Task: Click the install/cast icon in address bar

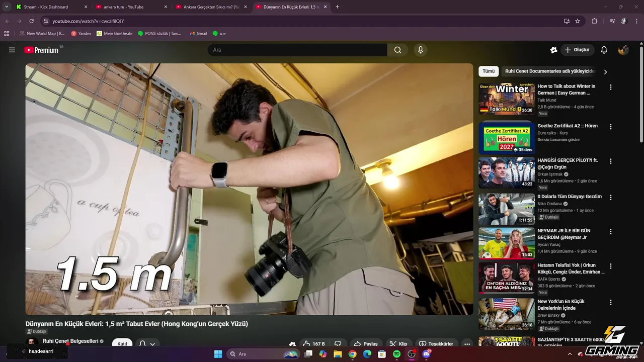Action: (567, 21)
